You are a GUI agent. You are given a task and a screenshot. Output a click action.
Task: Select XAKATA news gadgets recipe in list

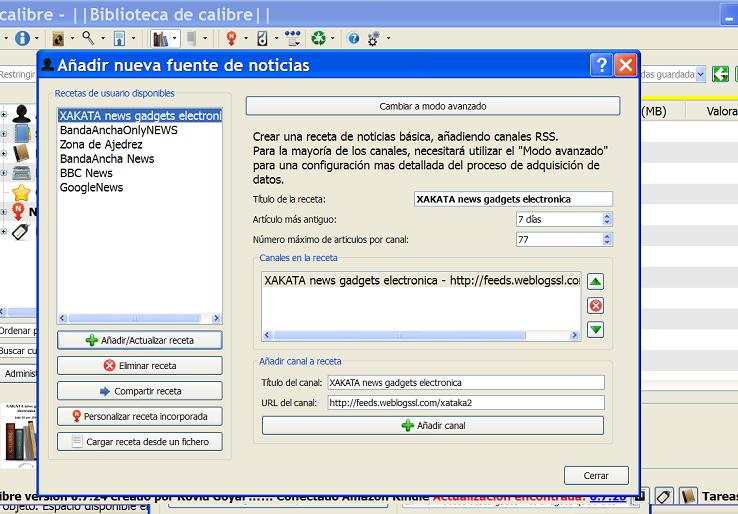(x=140, y=116)
